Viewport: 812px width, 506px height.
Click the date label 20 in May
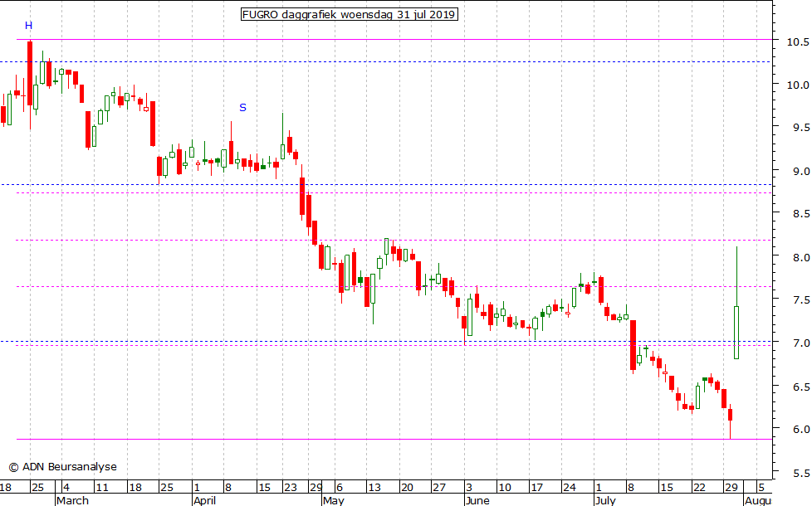coord(407,488)
